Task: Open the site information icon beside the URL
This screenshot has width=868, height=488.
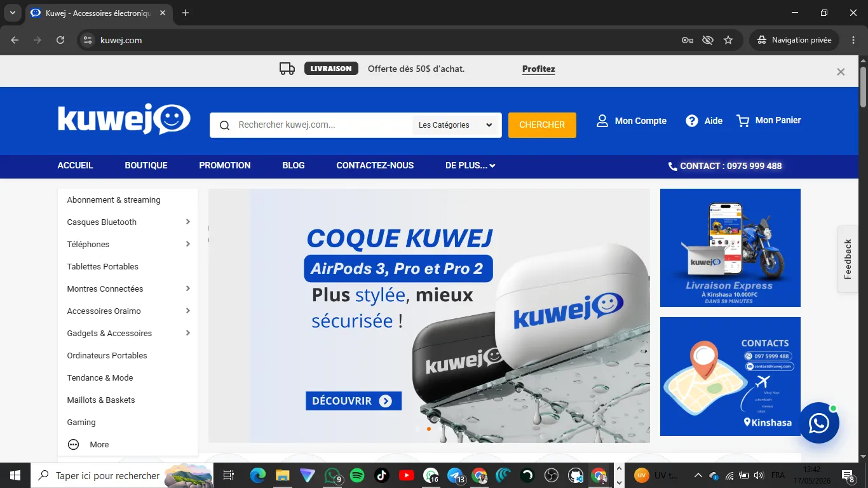Action: pyautogui.click(x=88, y=40)
